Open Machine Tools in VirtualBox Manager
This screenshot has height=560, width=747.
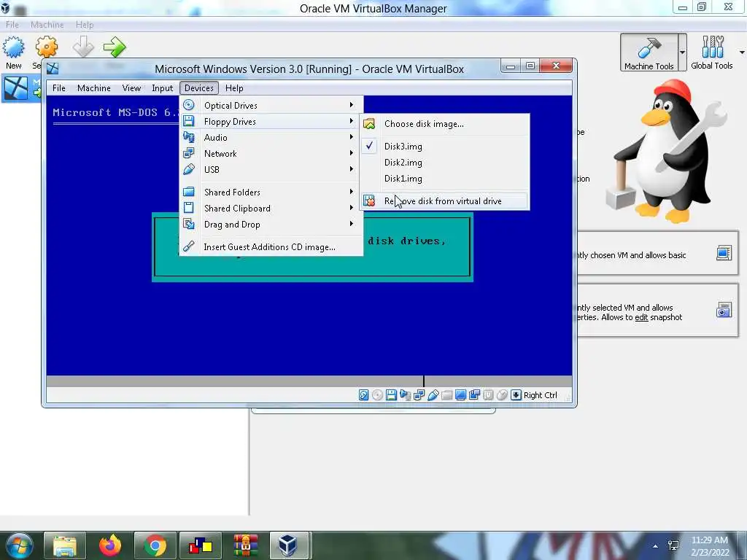click(649, 52)
